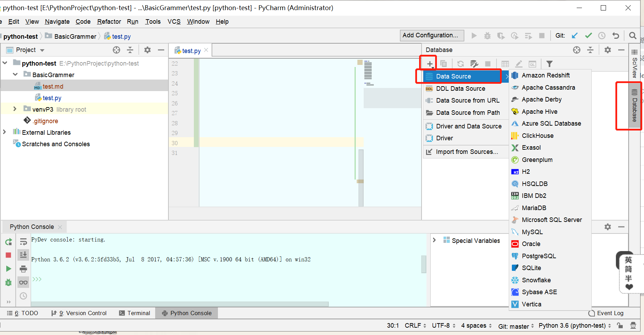Open Project panel settings gear
644x335 pixels.
[147, 50]
